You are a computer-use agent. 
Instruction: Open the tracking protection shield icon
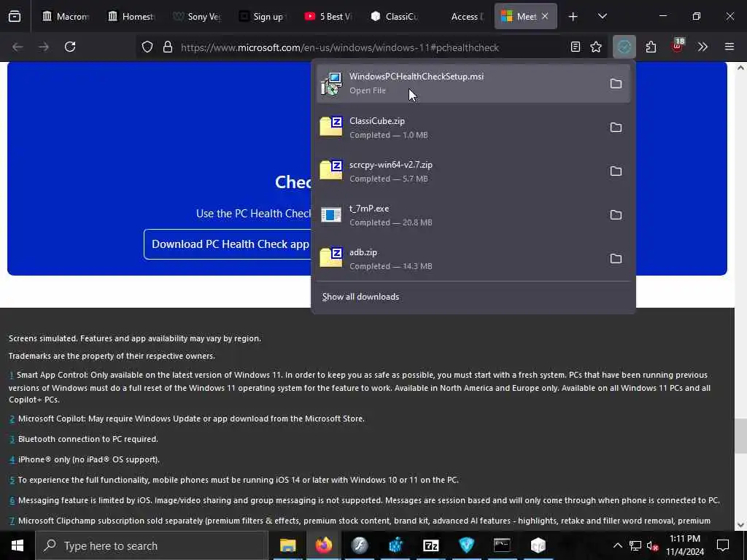point(147,47)
